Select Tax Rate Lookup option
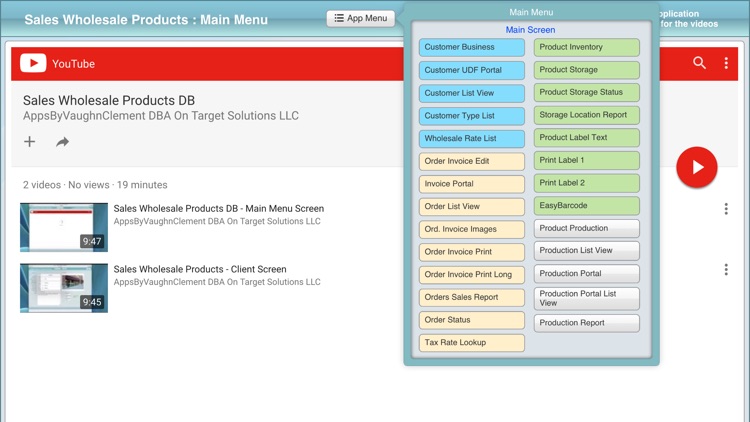The width and height of the screenshot is (750, 422). (471, 343)
